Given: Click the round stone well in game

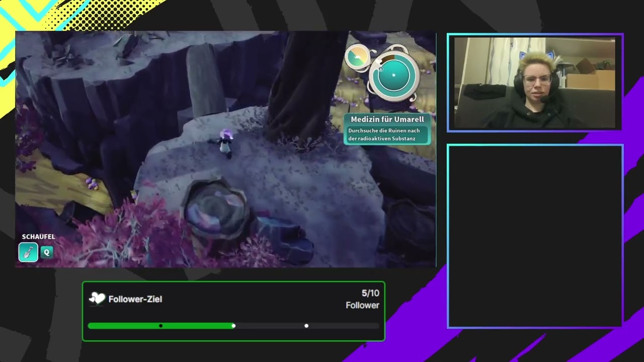Looking at the screenshot, I should (x=216, y=209).
